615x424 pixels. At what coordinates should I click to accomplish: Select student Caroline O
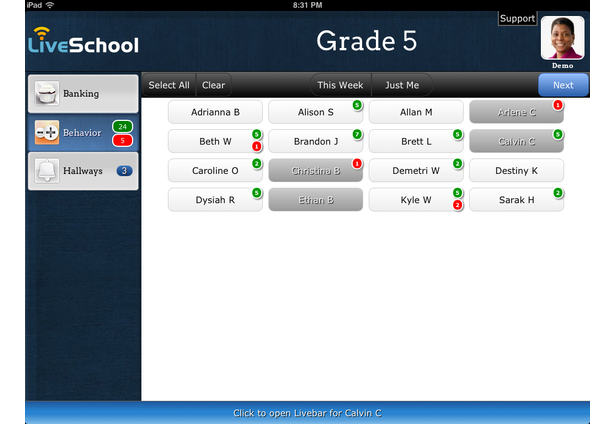(215, 171)
